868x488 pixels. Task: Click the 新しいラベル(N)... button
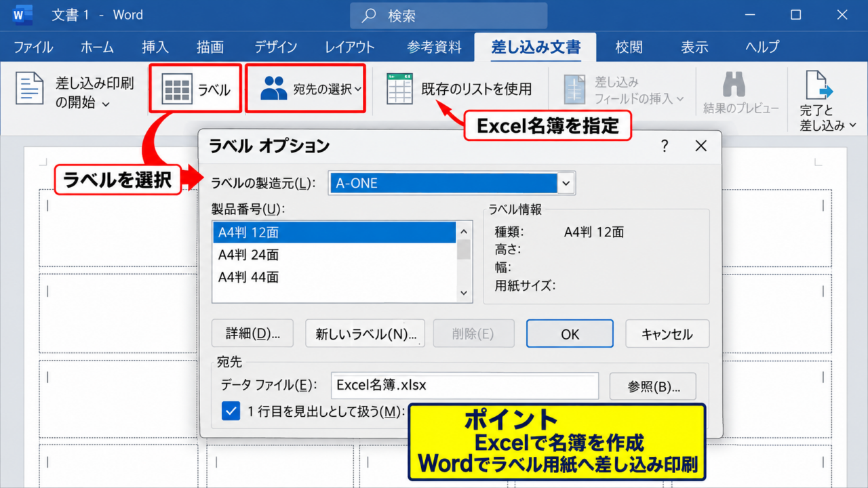pyautogui.click(x=366, y=333)
